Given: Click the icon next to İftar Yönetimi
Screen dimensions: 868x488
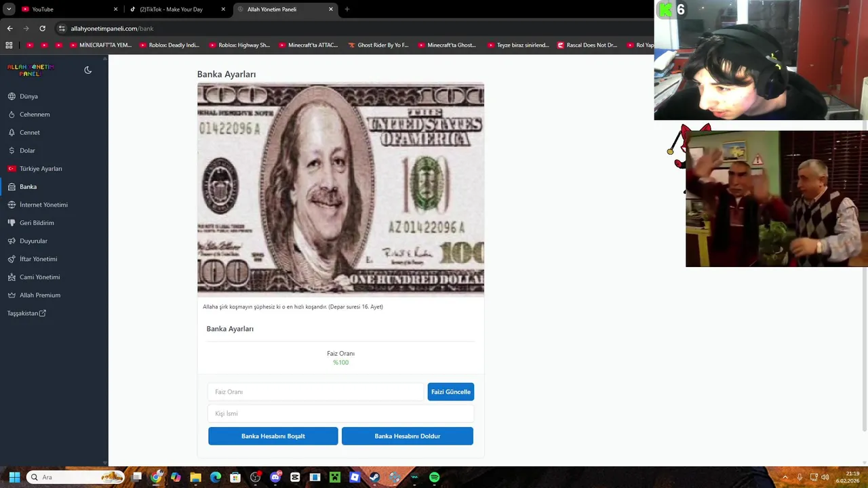Looking at the screenshot, I should click(x=12, y=259).
